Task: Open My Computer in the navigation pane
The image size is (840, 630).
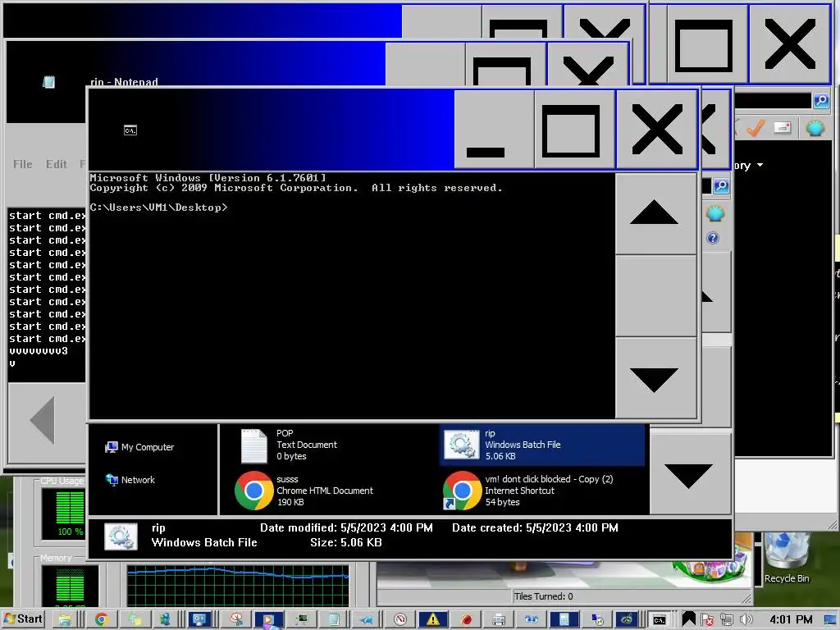Action: pyautogui.click(x=139, y=447)
